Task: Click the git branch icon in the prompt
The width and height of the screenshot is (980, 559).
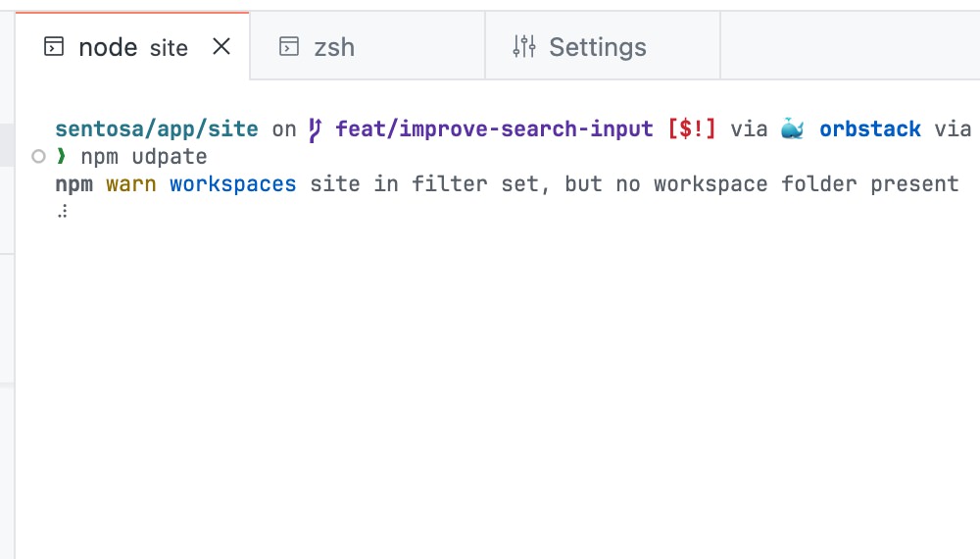Action: point(315,129)
